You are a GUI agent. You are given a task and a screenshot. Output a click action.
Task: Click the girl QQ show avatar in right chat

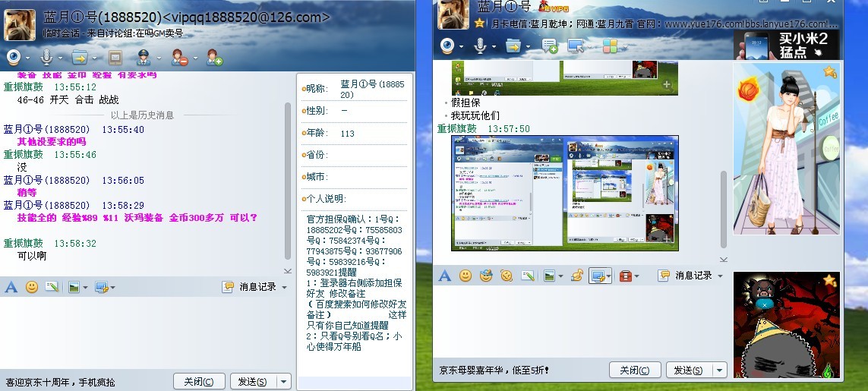click(x=787, y=148)
